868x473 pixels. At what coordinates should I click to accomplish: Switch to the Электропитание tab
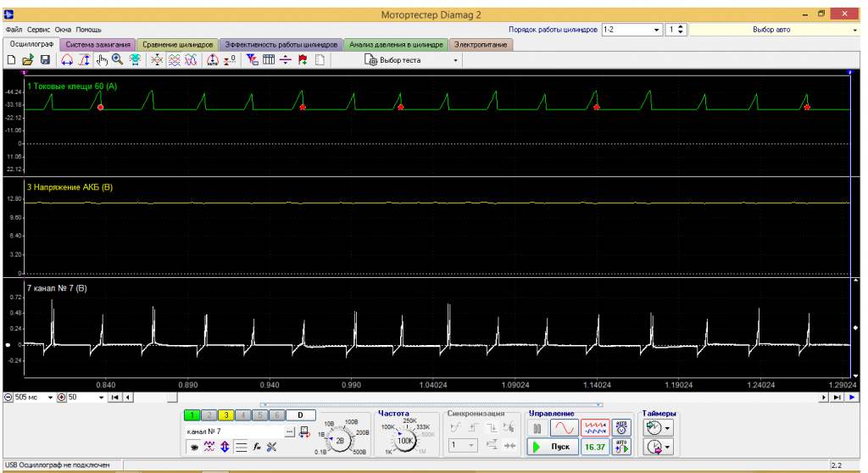(481, 44)
